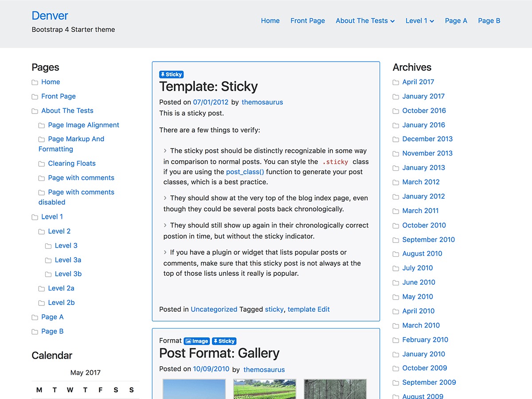Click the folder icon next to Front Page

pyautogui.click(x=35, y=97)
